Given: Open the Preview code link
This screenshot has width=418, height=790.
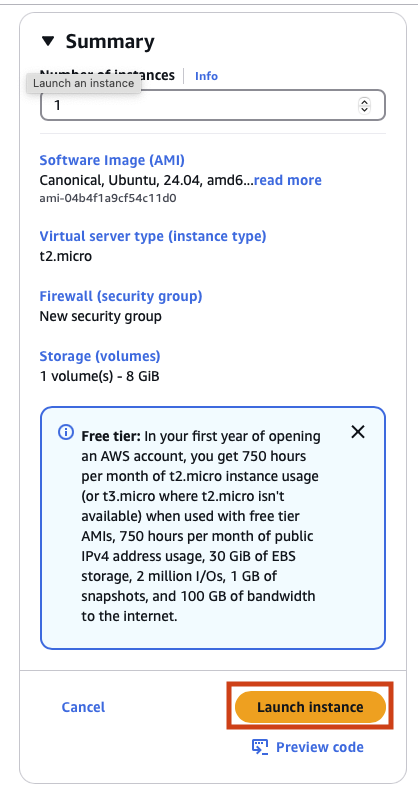Looking at the screenshot, I should (319, 747).
